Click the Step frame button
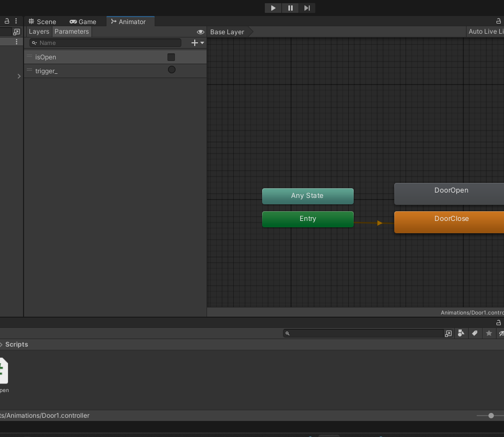Image resolution: width=504 pixels, height=437 pixels. pos(307,8)
